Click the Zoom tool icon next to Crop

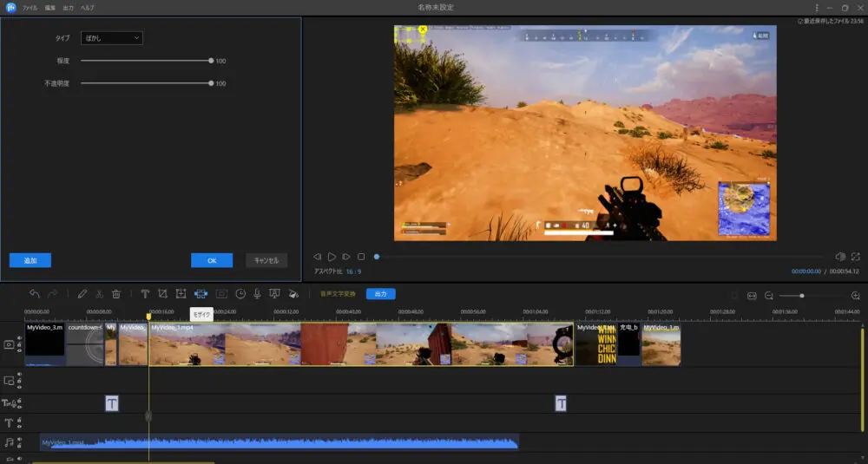[181, 294]
